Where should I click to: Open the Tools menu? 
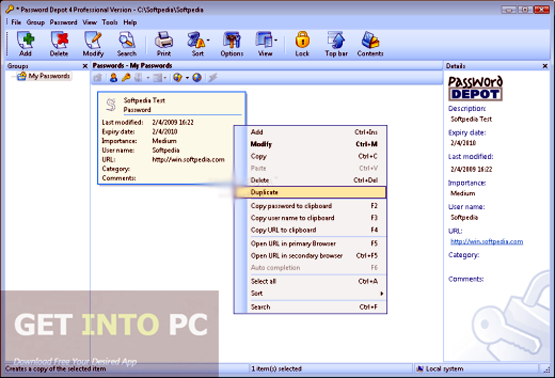click(110, 22)
